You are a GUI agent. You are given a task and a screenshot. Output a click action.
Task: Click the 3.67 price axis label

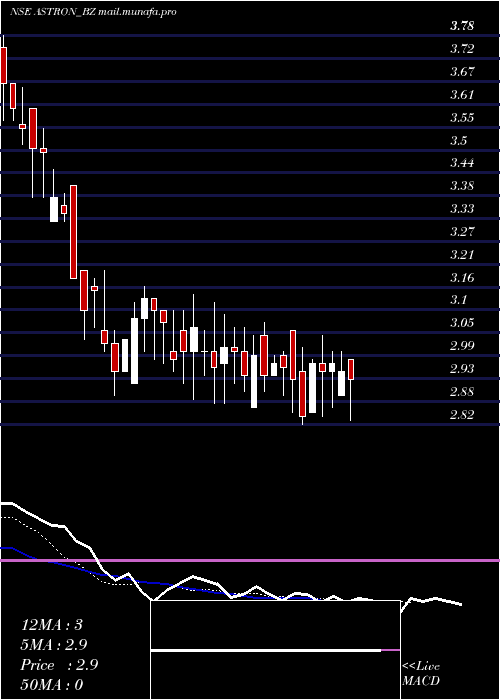point(462,71)
